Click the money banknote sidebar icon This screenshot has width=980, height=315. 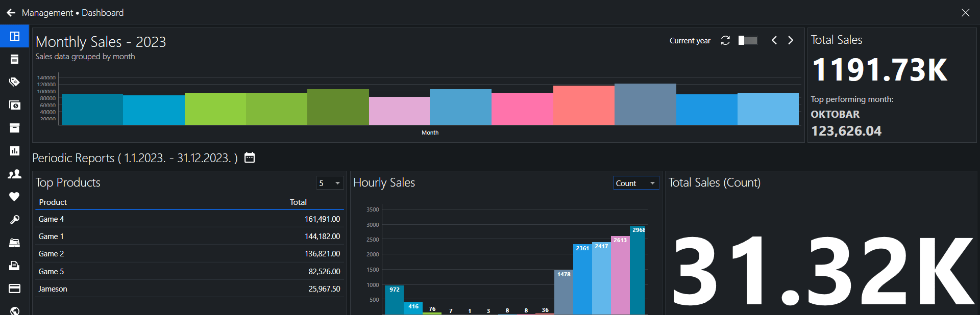(15, 105)
